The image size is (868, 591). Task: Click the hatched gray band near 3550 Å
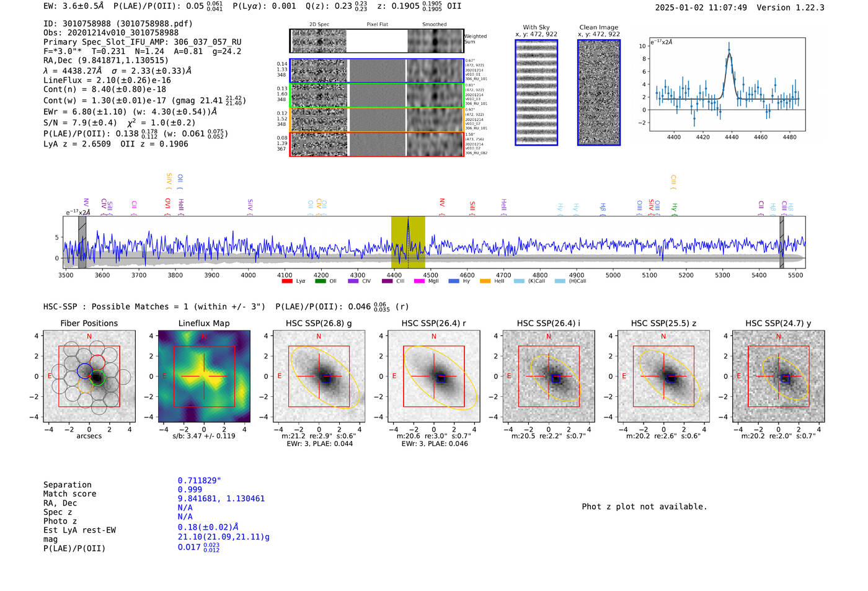82,242
